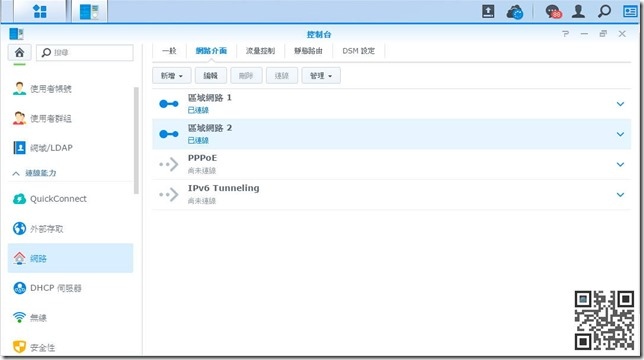Click the Control Panel home icon button
Image resolution: width=644 pixels, height=360 pixels.
(x=19, y=53)
